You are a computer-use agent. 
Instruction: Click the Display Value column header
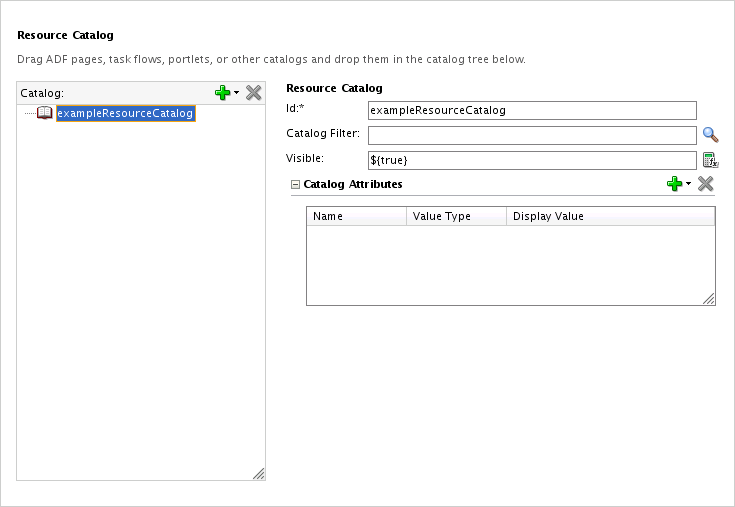click(x=611, y=216)
